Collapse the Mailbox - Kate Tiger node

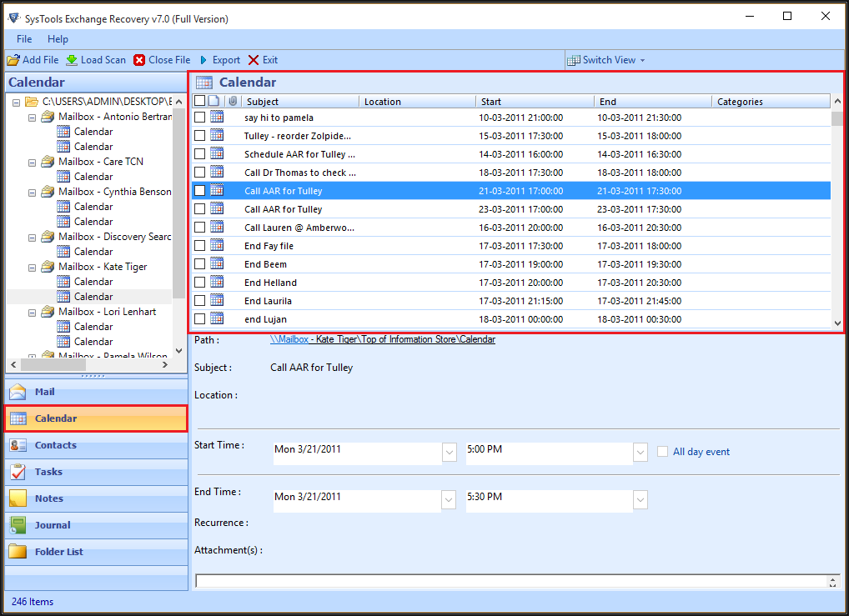coord(32,268)
